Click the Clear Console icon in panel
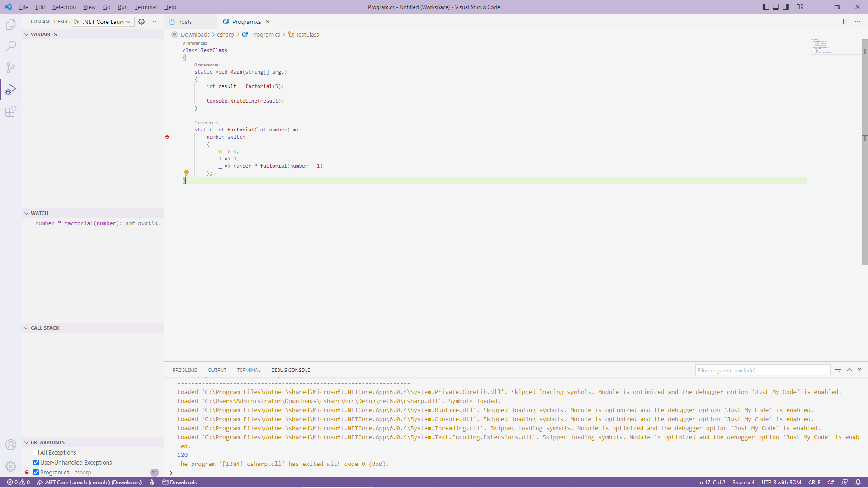 [x=837, y=370]
